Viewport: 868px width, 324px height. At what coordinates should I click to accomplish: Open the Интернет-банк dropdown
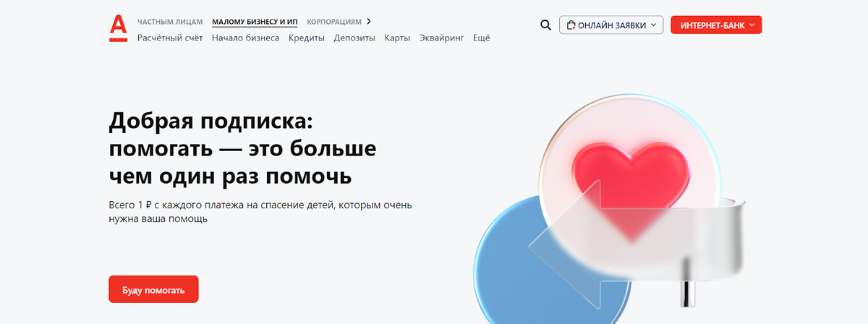point(716,25)
